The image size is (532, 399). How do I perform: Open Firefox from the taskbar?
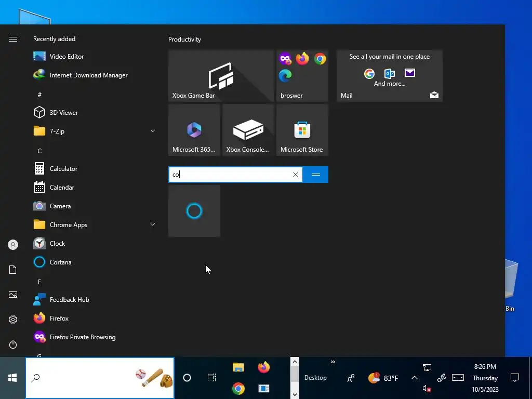coord(263,367)
